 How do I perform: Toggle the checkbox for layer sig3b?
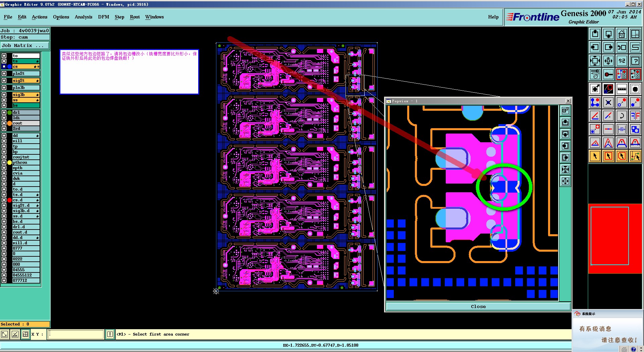tap(4, 95)
